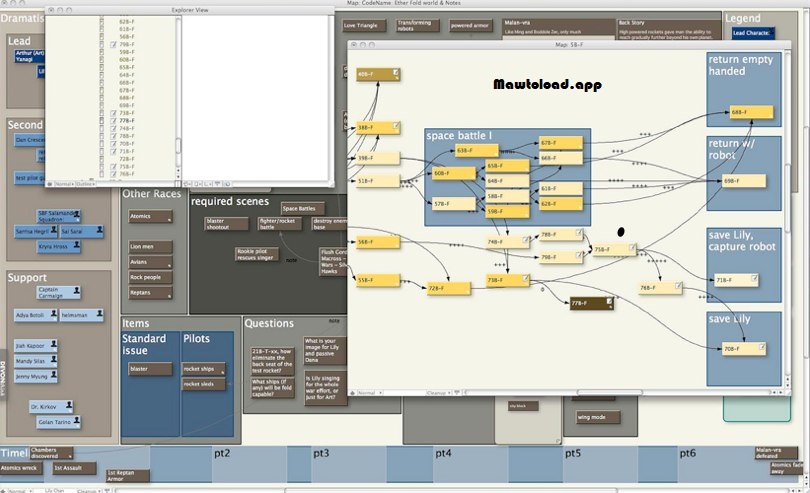Image resolution: width=810 pixels, height=493 pixels.
Task: Select row 75B-F in Explorer outline
Action: coord(127,166)
